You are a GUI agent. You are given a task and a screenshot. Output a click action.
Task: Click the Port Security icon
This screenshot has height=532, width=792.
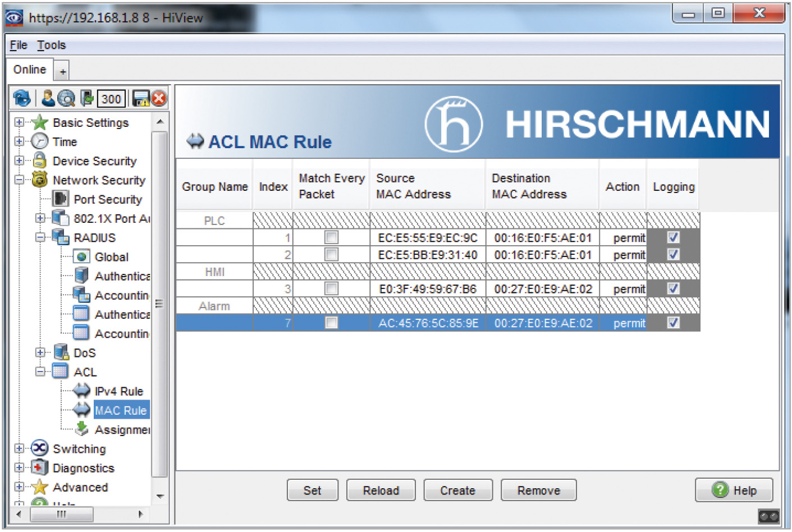coord(60,199)
